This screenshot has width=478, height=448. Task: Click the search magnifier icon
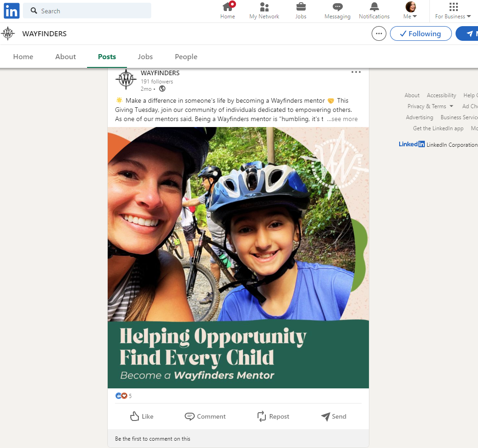pyautogui.click(x=34, y=11)
